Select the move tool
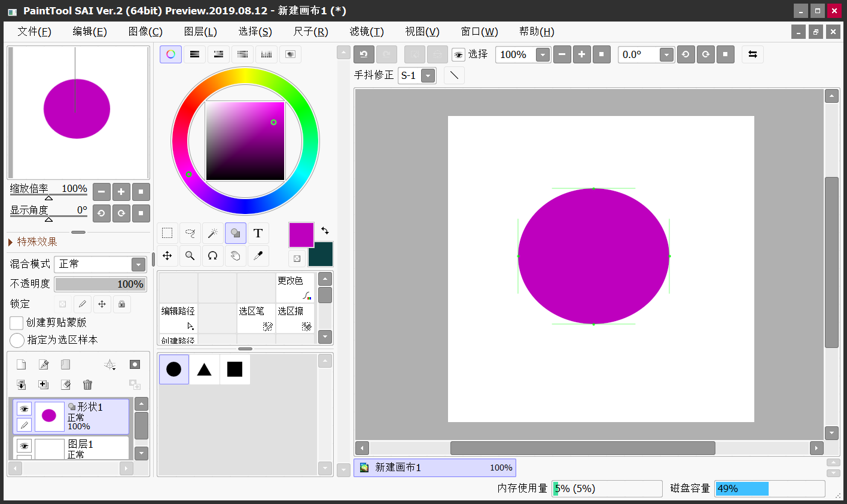The height and width of the screenshot is (504, 847). pyautogui.click(x=167, y=256)
